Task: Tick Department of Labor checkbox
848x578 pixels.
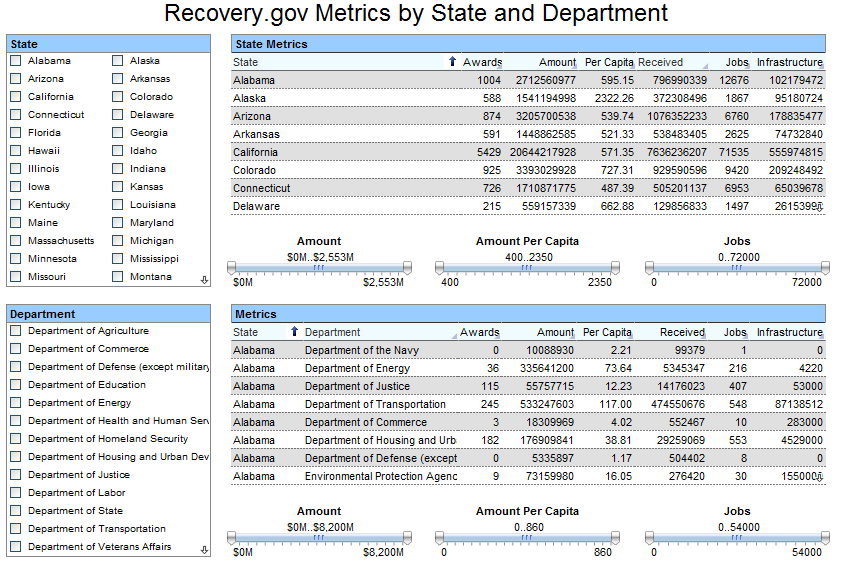Action: tap(16, 493)
